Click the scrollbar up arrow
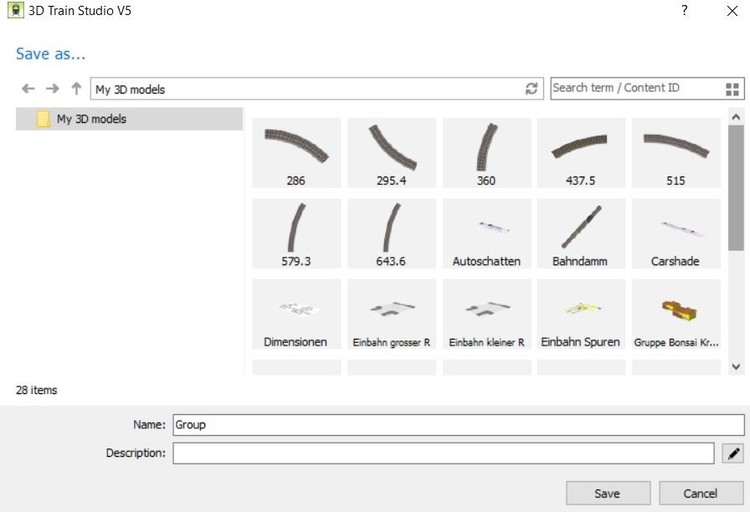Screen dimensions: 750x512 click(736, 117)
